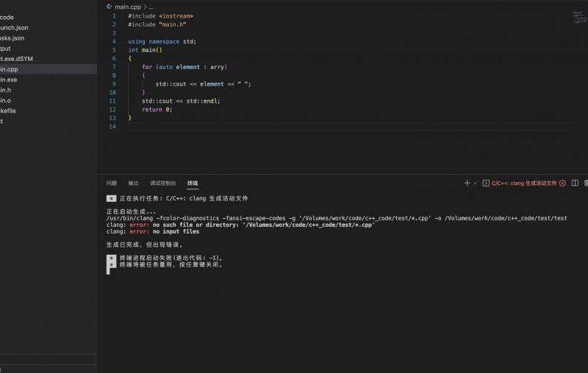Expand the breadcrumb ellipsis after main.cpp
This screenshot has height=373, width=588.
click(x=151, y=6)
